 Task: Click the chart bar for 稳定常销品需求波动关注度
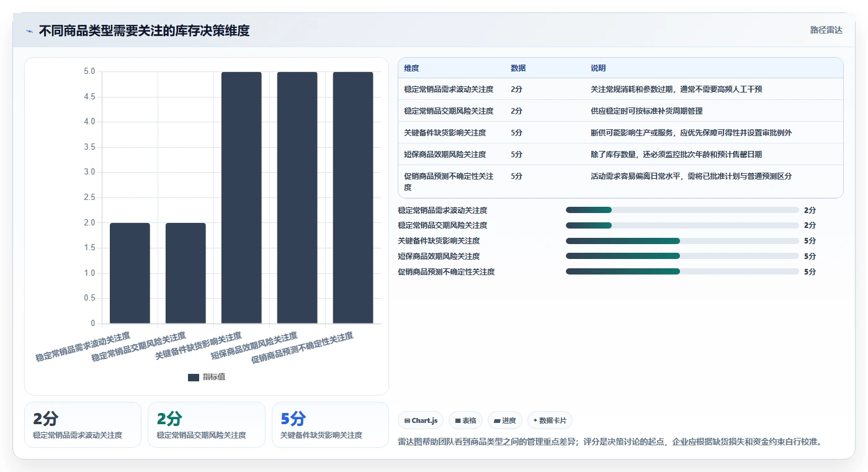tap(130, 273)
